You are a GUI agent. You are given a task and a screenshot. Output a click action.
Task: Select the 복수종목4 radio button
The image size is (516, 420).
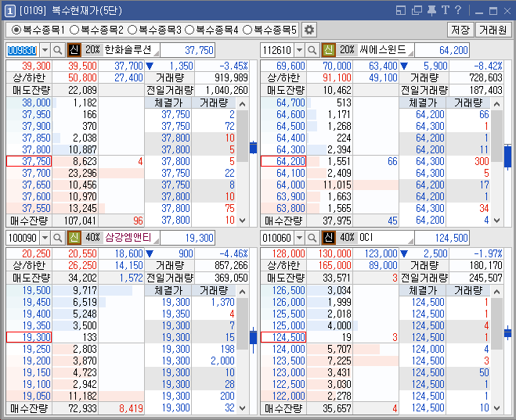189,31
